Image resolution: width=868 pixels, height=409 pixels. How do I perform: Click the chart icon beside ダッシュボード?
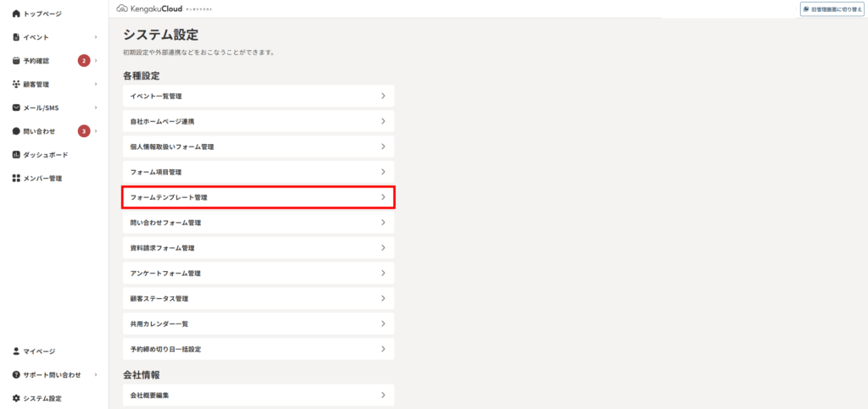16,155
